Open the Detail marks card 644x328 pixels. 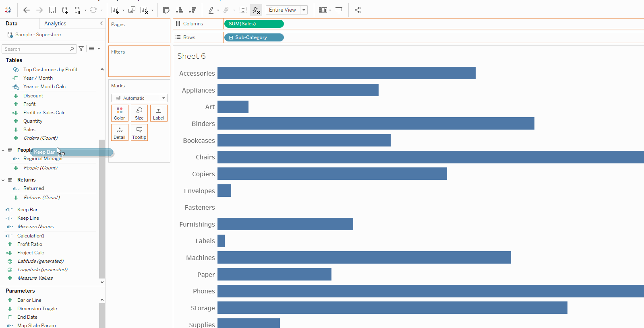coord(120,132)
